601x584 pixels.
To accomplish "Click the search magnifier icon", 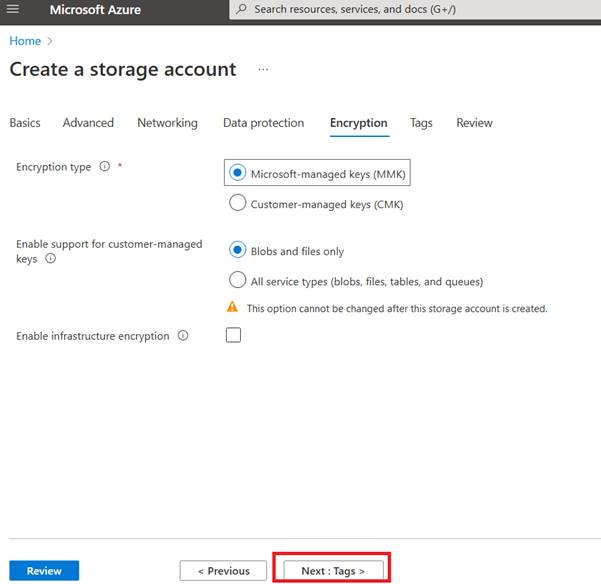I will [241, 9].
